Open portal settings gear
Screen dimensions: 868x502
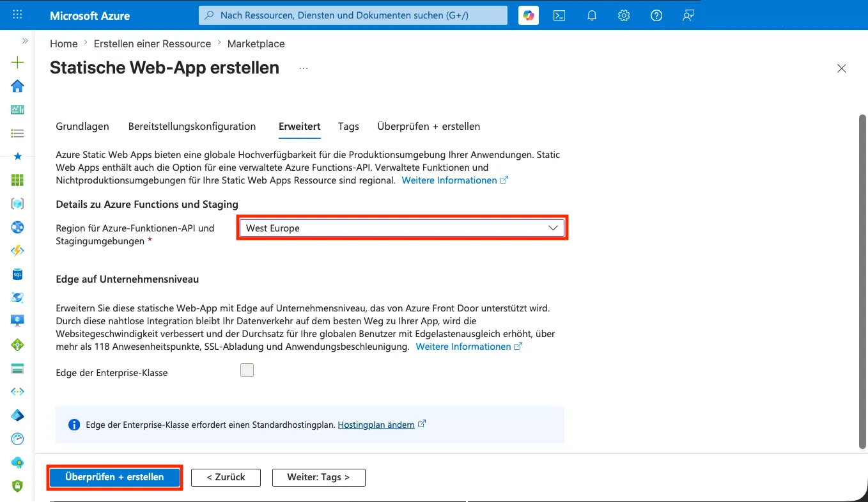point(624,15)
